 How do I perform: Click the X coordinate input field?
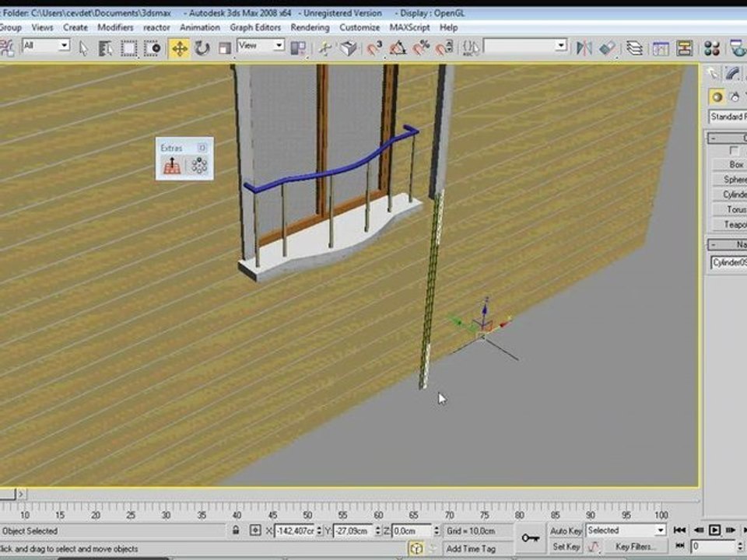pyautogui.click(x=296, y=530)
